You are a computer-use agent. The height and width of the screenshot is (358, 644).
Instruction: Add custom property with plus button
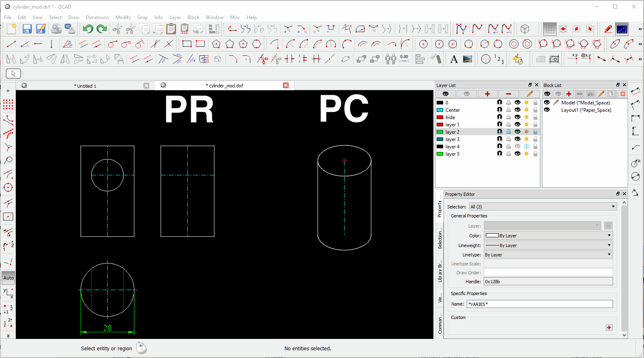click(609, 328)
